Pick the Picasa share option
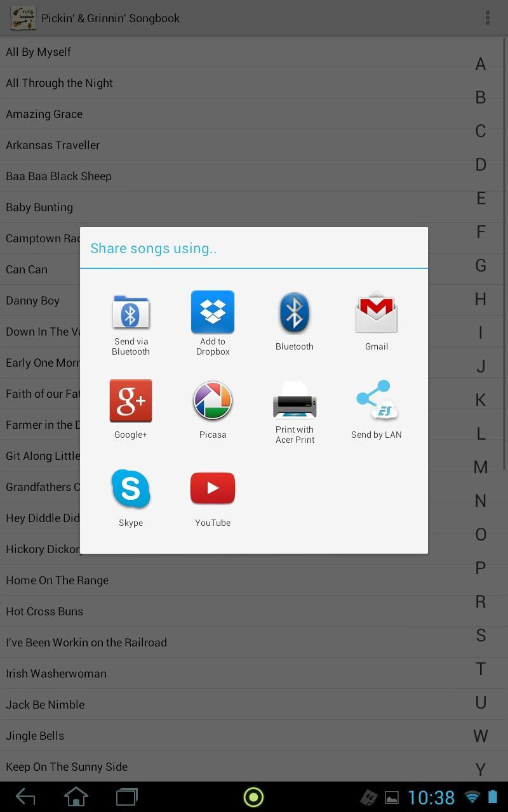The image size is (508, 812). pos(213,409)
